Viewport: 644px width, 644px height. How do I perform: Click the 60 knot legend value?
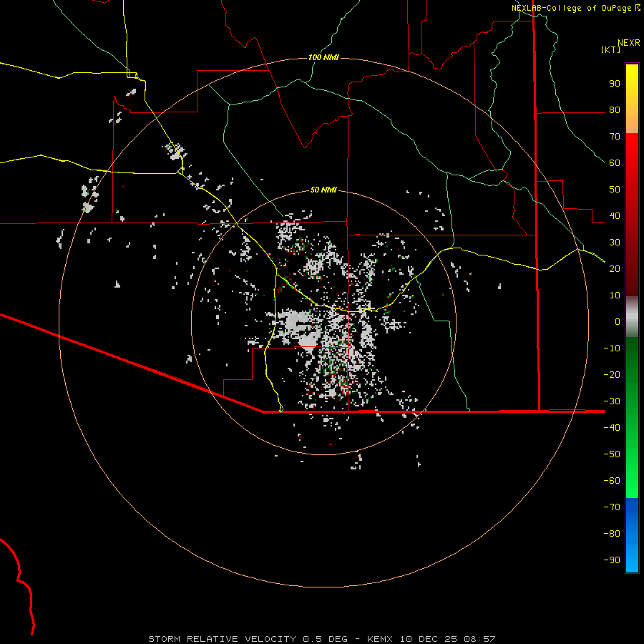point(615,163)
